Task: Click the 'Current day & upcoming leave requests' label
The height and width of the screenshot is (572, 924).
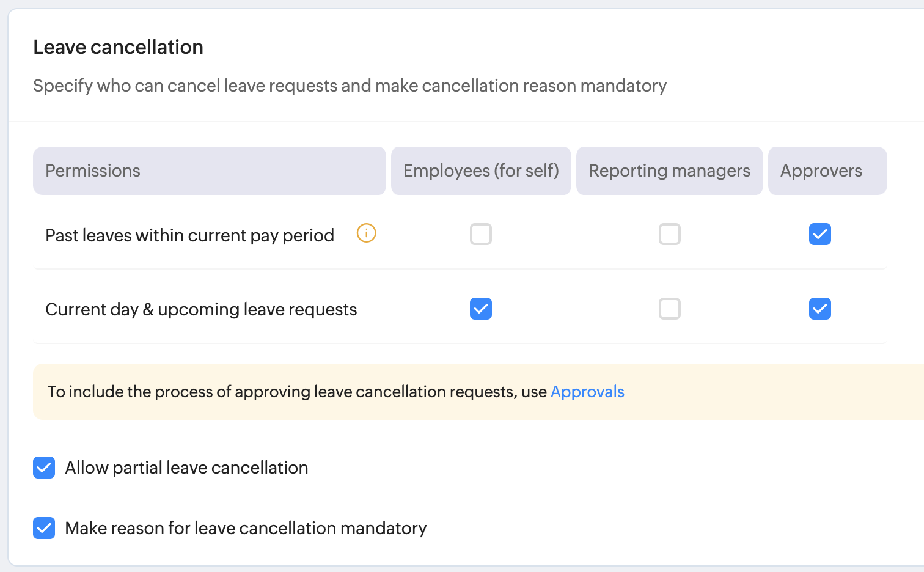Action: [x=201, y=309]
